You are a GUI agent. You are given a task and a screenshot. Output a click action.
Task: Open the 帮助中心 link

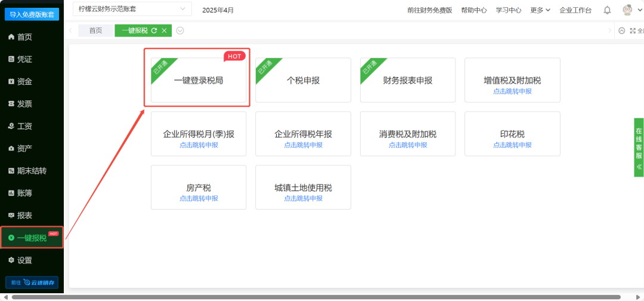tap(474, 10)
